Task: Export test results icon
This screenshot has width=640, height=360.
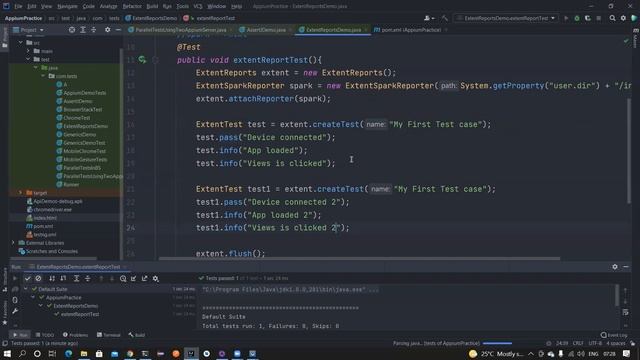Action: pos(144,278)
